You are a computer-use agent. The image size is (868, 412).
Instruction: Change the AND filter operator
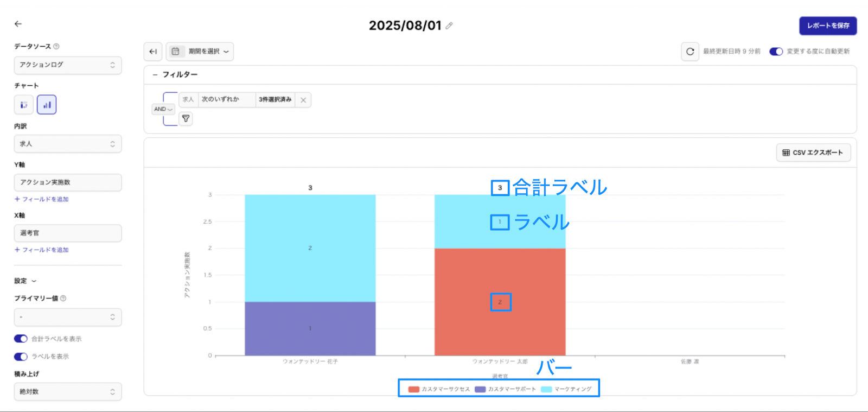coord(163,109)
